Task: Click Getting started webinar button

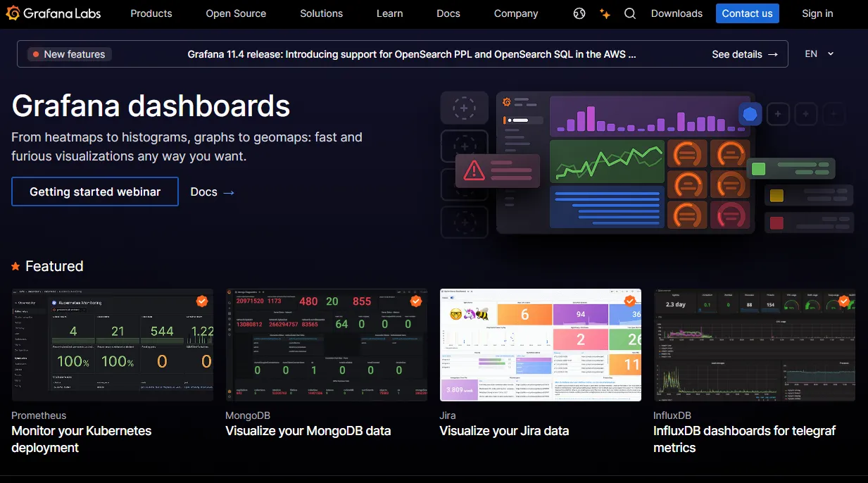Action: [95, 192]
